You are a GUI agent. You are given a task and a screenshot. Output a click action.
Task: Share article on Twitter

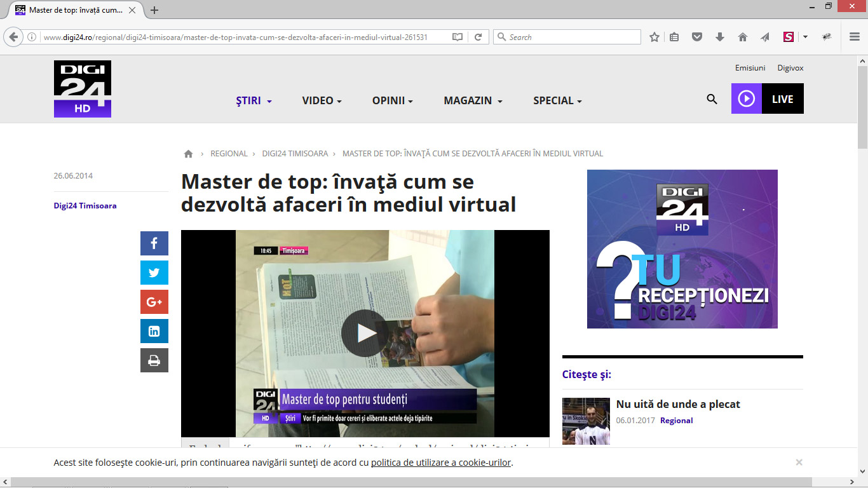[x=154, y=273]
